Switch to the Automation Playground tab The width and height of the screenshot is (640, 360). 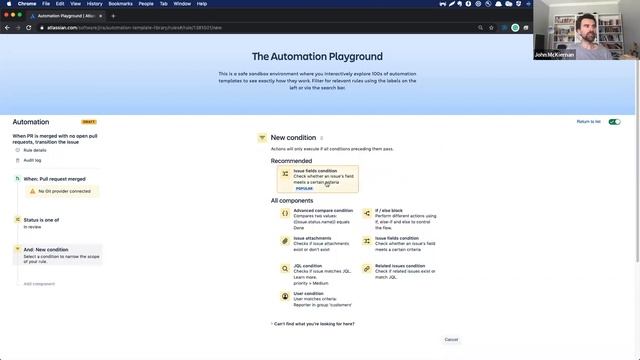65,16
